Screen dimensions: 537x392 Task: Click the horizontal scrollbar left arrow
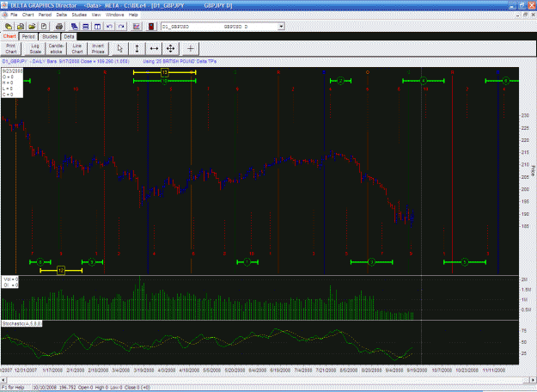(3, 380)
